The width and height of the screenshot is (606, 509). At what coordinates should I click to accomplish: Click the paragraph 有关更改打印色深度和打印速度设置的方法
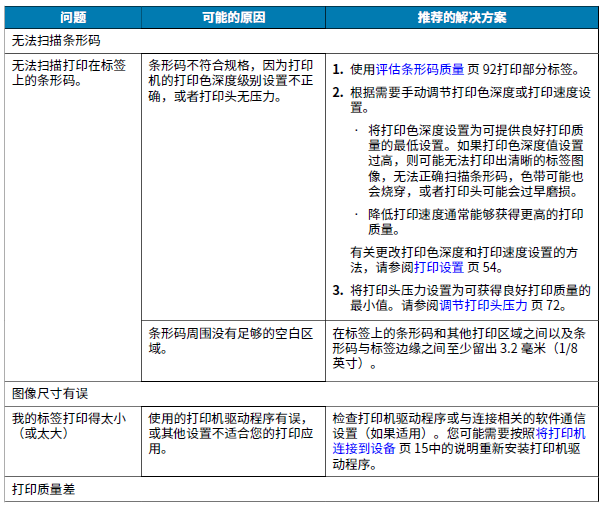[x=464, y=260]
